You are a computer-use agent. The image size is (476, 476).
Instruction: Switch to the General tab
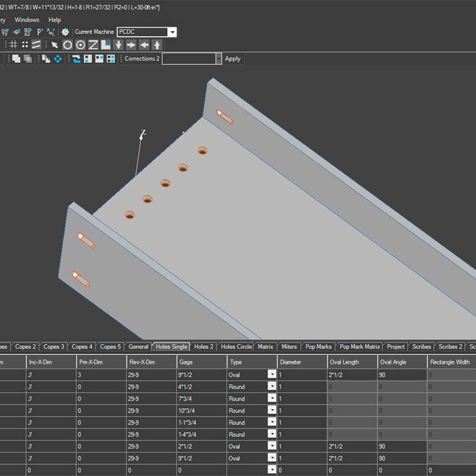138,347
